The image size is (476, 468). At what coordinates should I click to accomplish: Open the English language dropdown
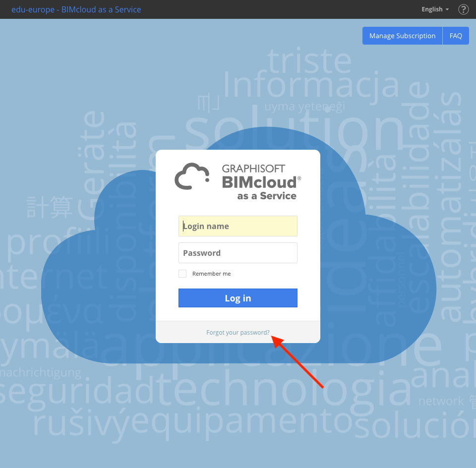pos(435,9)
